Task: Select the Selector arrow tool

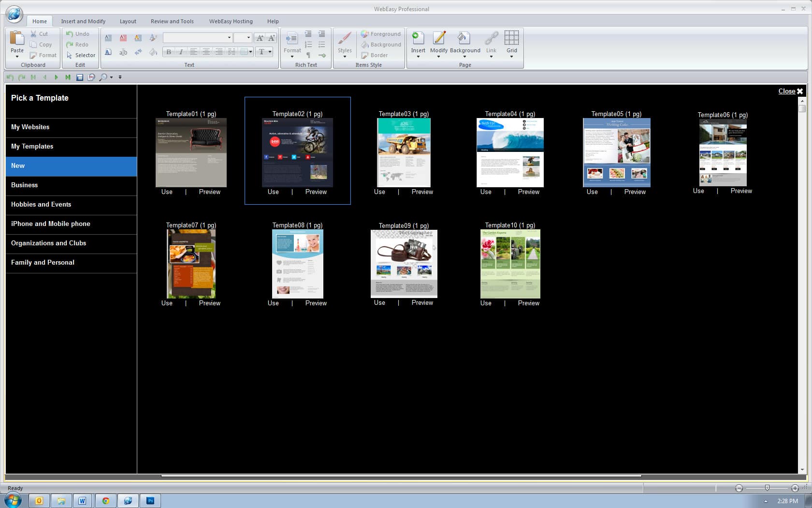Action: click(x=80, y=55)
